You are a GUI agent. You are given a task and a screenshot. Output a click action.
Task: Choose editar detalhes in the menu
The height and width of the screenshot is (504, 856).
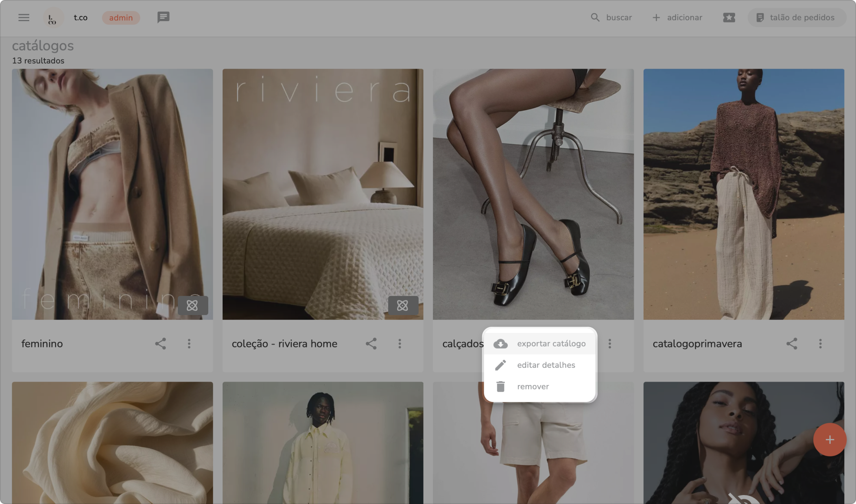coord(539,365)
